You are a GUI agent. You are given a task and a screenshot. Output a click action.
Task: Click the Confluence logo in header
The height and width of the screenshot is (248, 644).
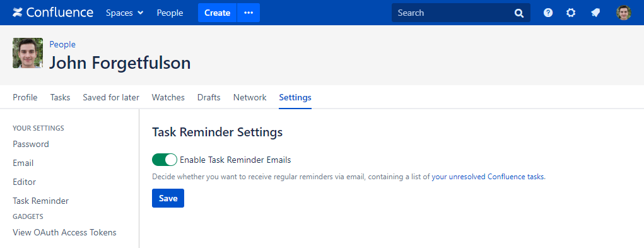pyautogui.click(x=53, y=13)
